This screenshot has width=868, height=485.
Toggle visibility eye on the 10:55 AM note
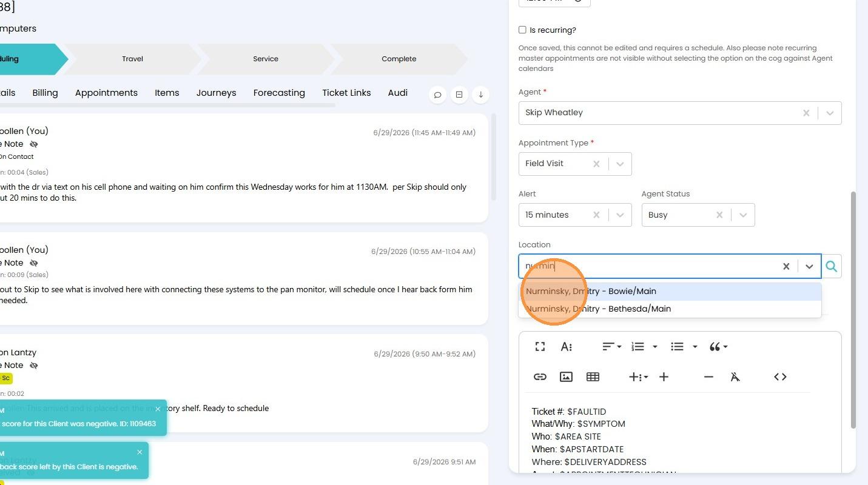(34, 263)
